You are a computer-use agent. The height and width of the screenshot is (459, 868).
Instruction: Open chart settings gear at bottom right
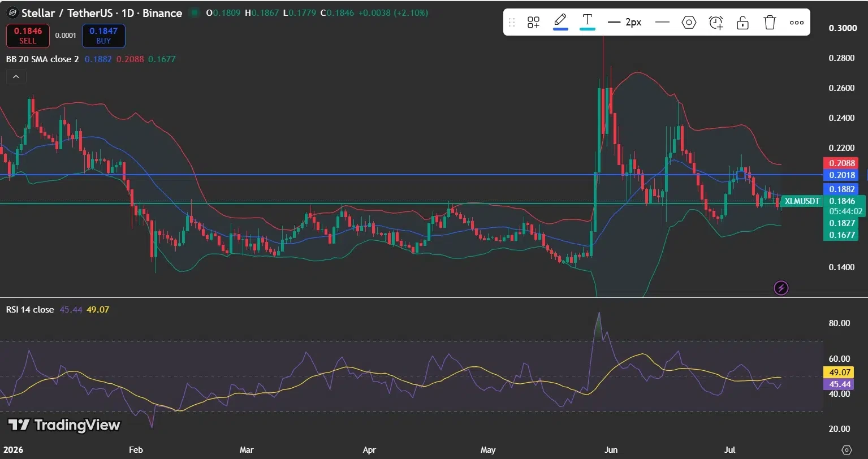847,450
